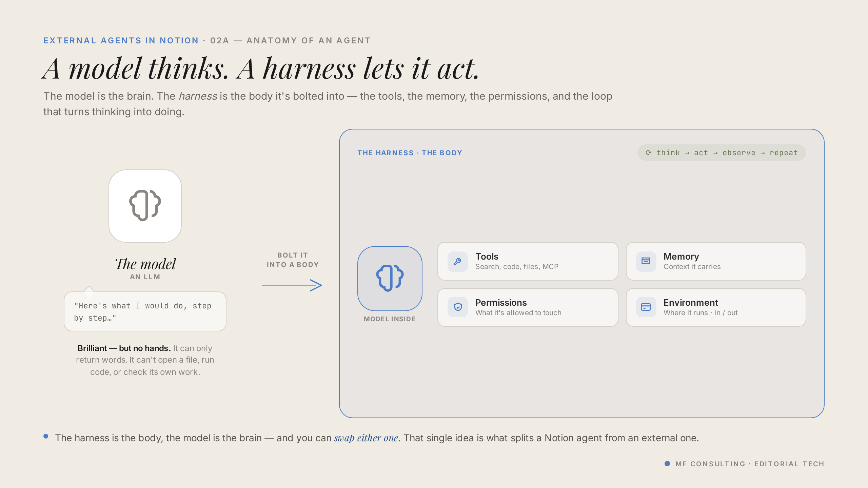The height and width of the screenshot is (488, 868).
Task: Open the Environment card
Action: [716, 307]
